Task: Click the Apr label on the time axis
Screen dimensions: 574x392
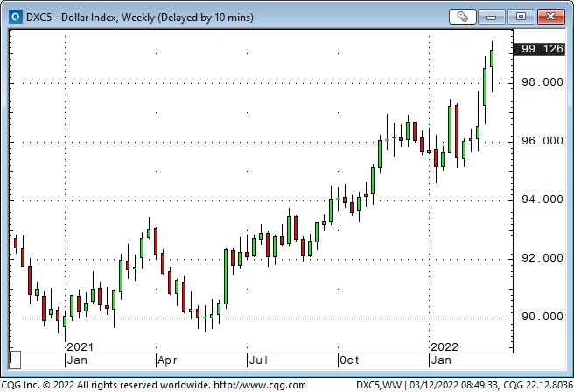Action: [168, 360]
